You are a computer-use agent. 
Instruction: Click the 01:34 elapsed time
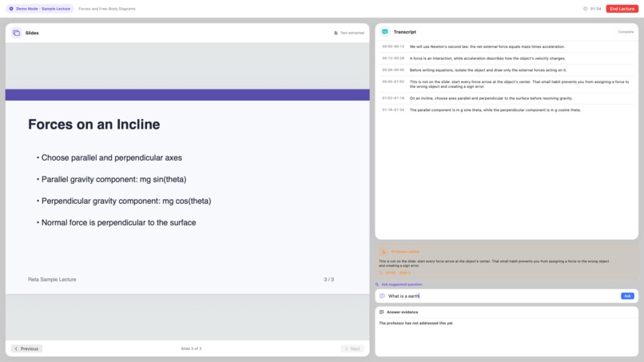tap(595, 9)
